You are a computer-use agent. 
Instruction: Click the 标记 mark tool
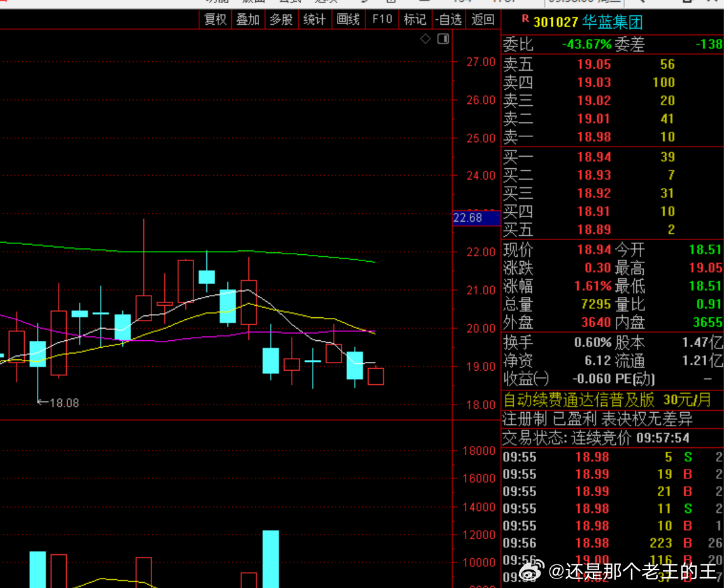tap(415, 19)
